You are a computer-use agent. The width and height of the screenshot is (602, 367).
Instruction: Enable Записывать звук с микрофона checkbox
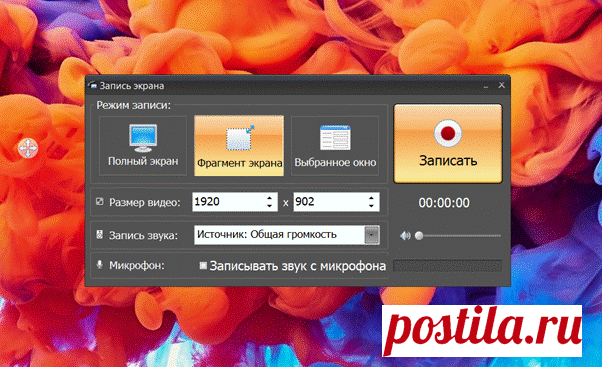pyautogui.click(x=203, y=266)
